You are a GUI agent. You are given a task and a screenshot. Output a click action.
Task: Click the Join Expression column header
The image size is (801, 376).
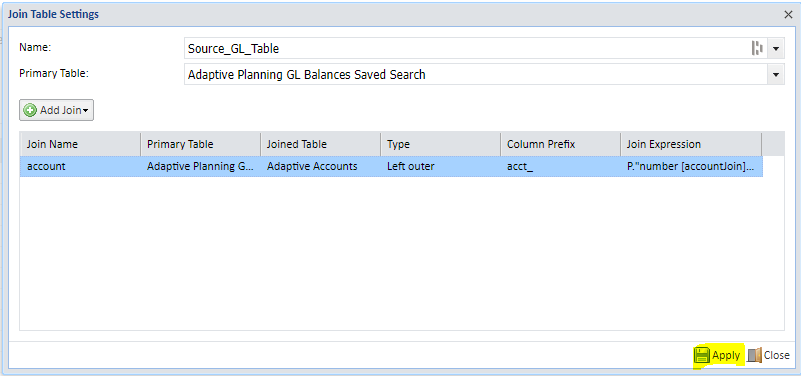[x=691, y=144]
